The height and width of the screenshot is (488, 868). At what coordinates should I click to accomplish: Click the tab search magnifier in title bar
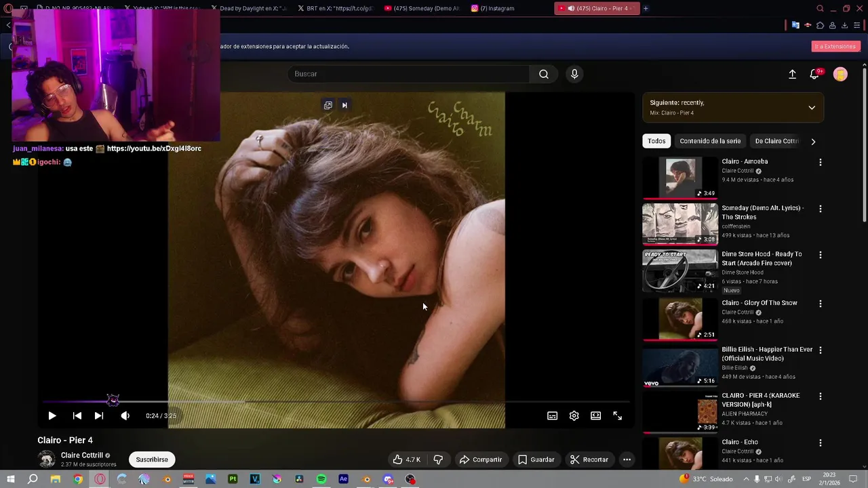[x=820, y=8]
